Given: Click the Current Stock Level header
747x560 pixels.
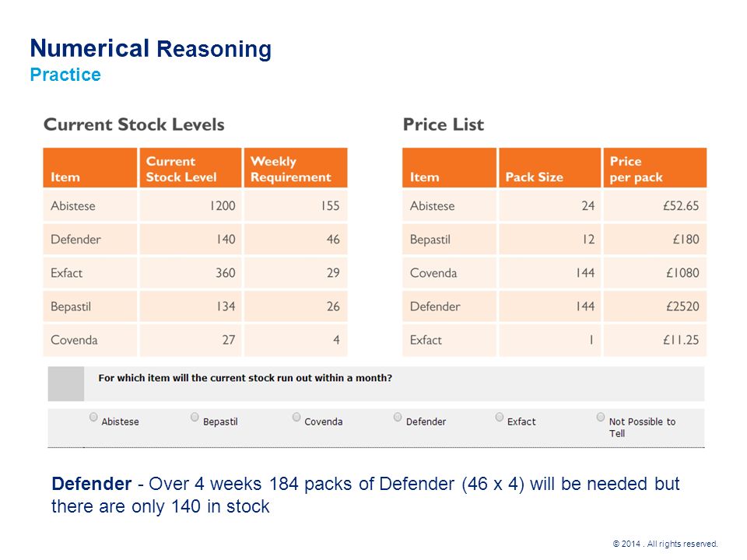Looking at the screenshot, I should [x=191, y=168].
